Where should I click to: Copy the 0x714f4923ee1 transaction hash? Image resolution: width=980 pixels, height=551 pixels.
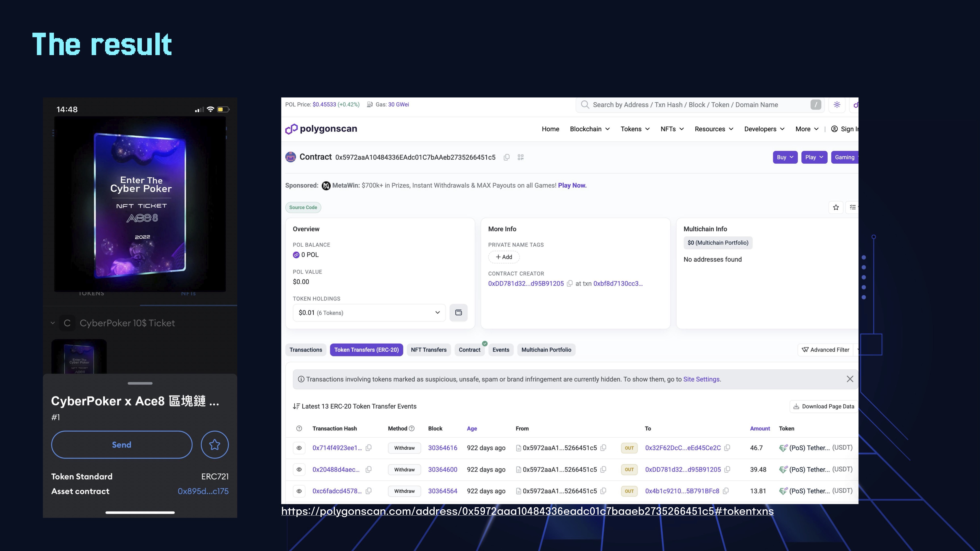coord(368,448)
